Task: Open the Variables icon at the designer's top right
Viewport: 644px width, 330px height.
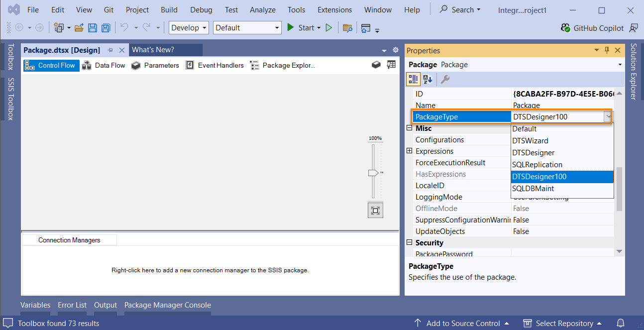Action: [x=391, y=65]
